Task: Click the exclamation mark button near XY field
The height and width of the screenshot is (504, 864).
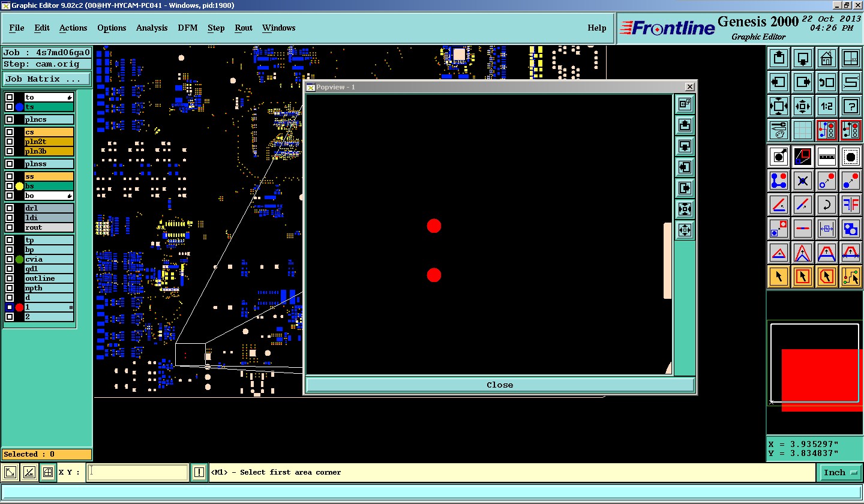Action: (199, 473)
